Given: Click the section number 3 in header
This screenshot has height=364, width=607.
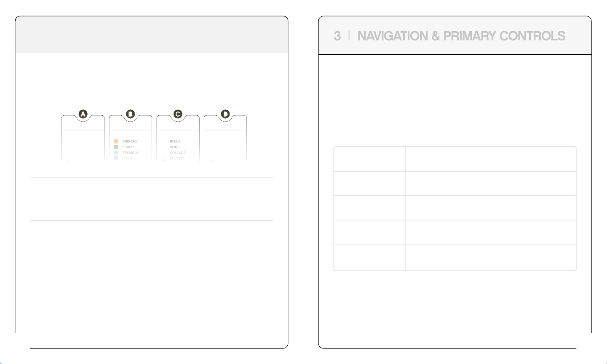Looking at the screenshot, I should [x=337, y=36].
